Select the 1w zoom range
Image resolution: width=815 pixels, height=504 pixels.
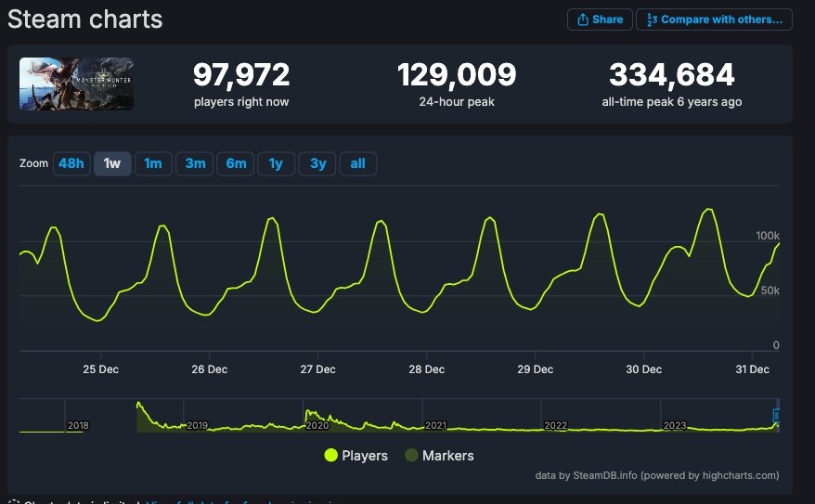coord(112,163)
